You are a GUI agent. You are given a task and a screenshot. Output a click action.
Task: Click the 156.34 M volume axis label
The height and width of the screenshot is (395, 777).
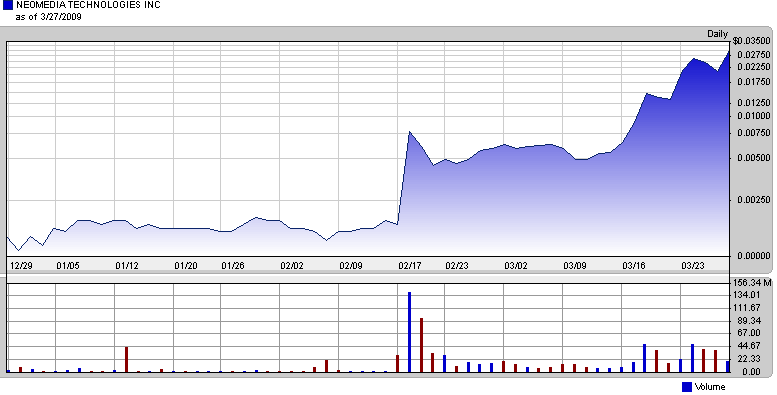752,283
